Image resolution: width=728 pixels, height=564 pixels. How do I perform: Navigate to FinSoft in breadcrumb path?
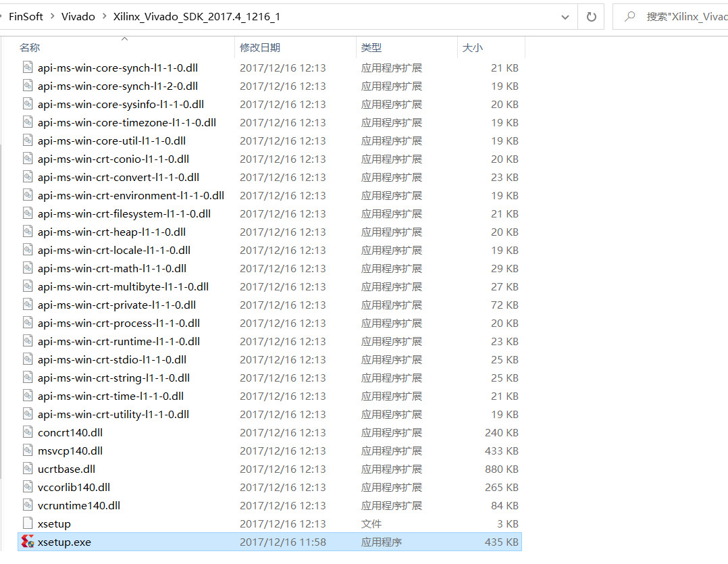[26, 17]
